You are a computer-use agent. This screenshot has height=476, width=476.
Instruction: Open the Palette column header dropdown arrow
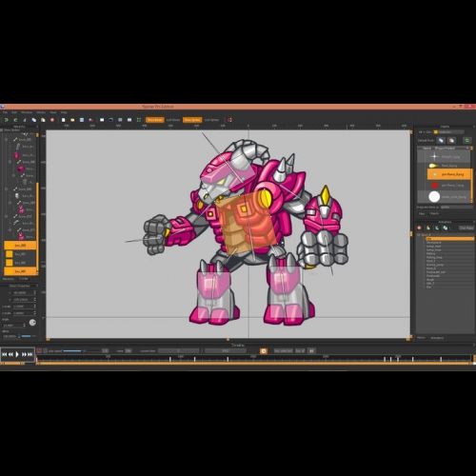click(467, 149)
